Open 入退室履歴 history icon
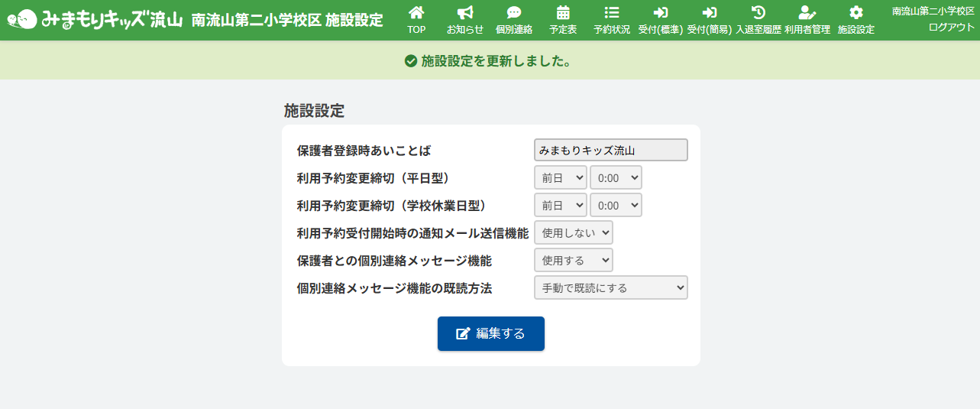Image resolution: width=980 pixels, height=409 pixels. [758, 12]
